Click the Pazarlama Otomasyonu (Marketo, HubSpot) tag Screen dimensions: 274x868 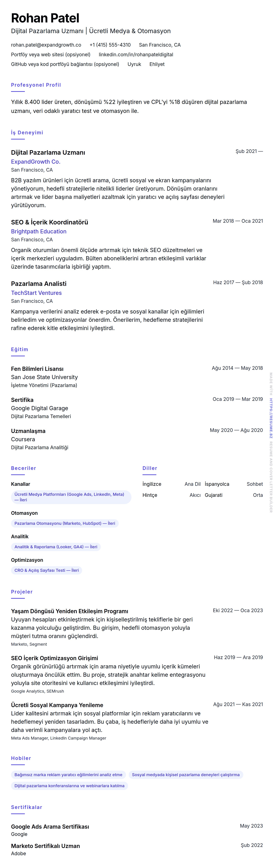click(x=65, y=523)
